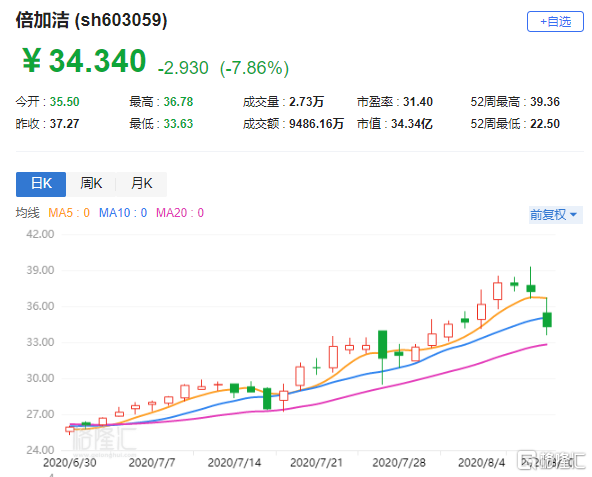592x477 pixels.
Task: Click the 2020/7/28 date axis label
Action: point(399,463)
